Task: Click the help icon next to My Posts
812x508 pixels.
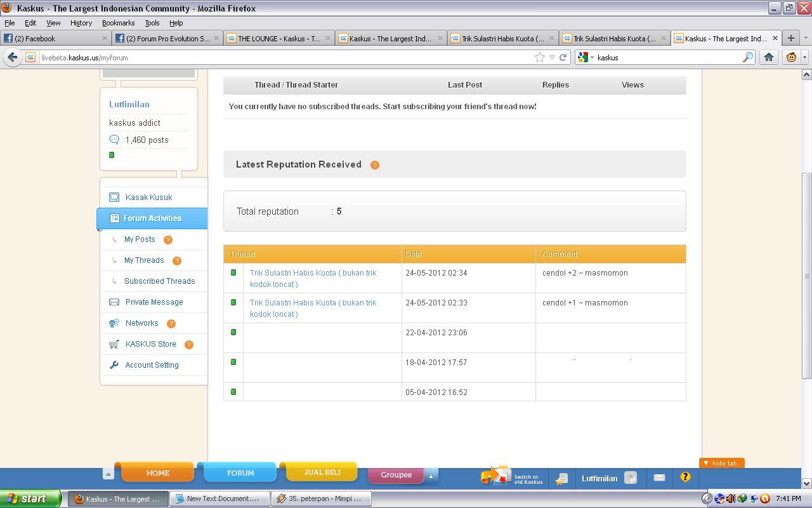Action: click(x=168, y=240)
